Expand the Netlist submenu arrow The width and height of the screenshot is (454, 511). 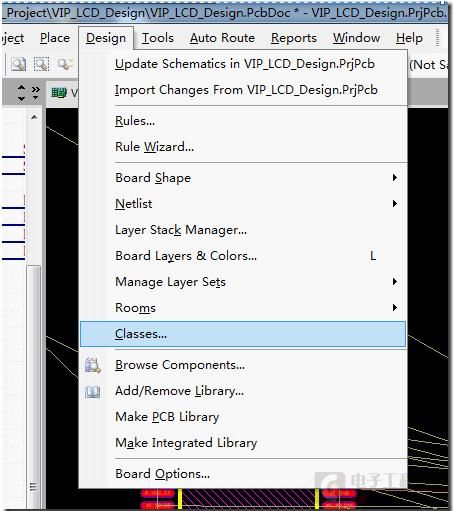pos(395,203)
